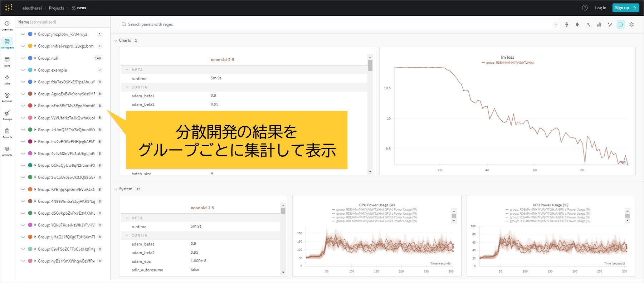Open the Artifacts sidebar icon

coord(7,151)
